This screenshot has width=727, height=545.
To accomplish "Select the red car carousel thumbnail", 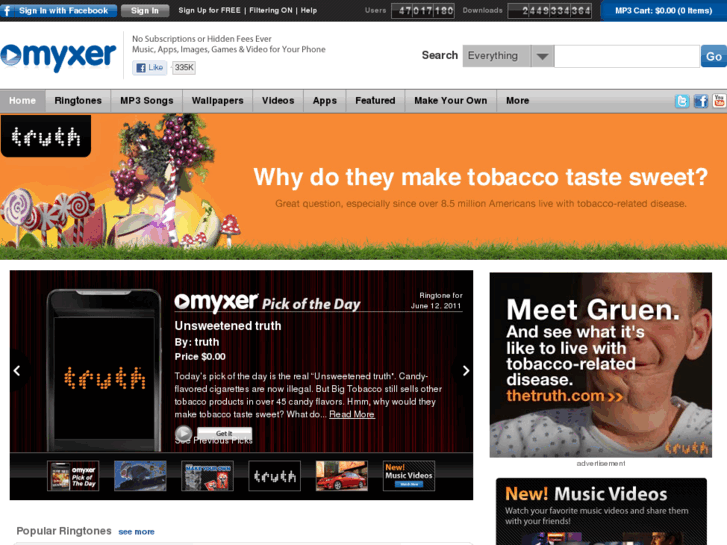I will [342, 476].
